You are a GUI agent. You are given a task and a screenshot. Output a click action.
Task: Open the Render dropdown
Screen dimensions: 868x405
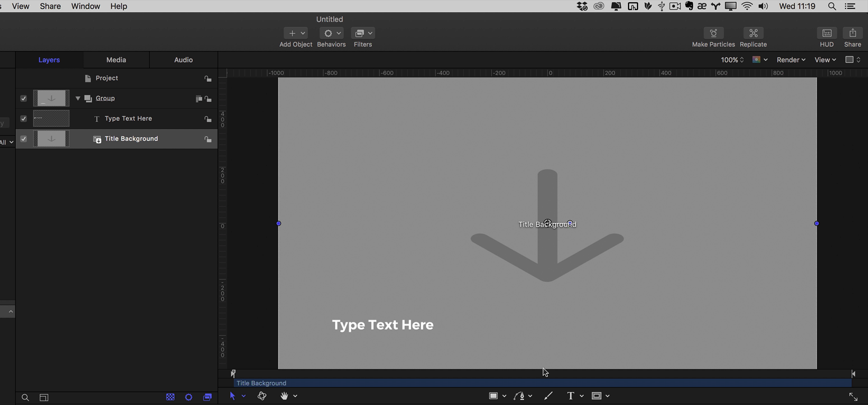point(791,59)
